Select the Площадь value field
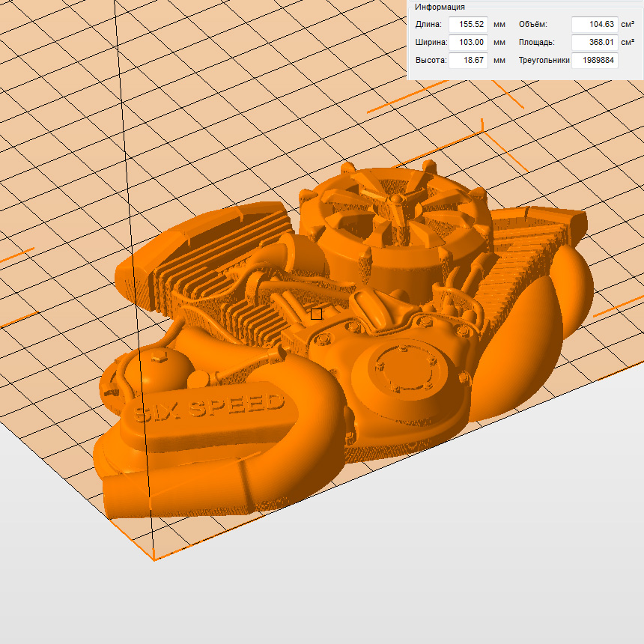The height and width of the screenshot is (644, 644). (595, 43)
